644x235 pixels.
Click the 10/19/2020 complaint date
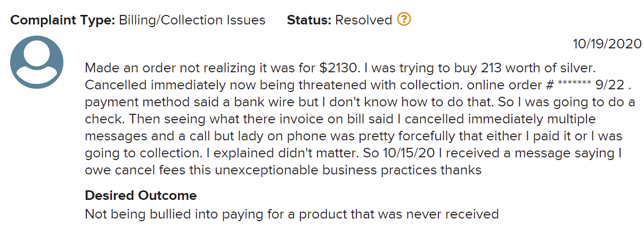[x=607, y=44]
